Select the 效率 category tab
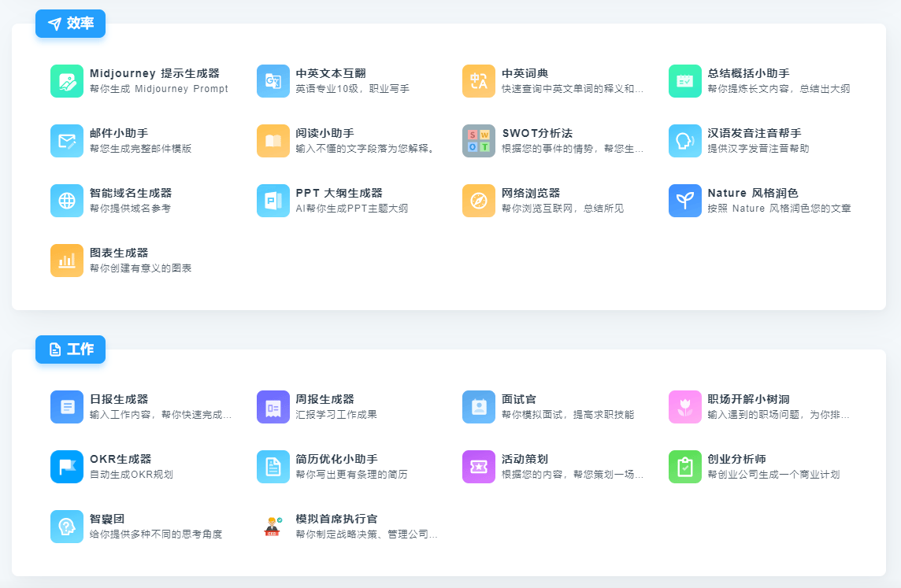The height and width of the screenshot is (588, 901). pyautogui.click(x=70, y=24)
